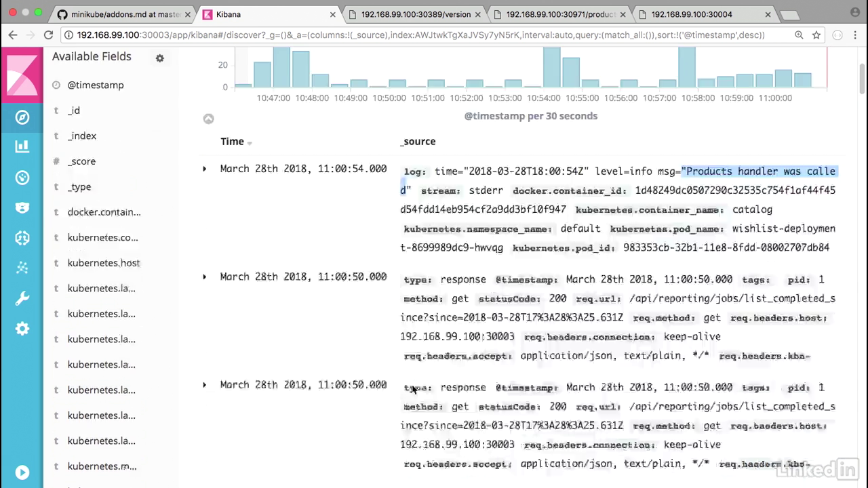Click the site info icon in address bar
Image resolution: width=868 pixels, height=488 pixels.
pyautogui.click(x=69, y=35)
